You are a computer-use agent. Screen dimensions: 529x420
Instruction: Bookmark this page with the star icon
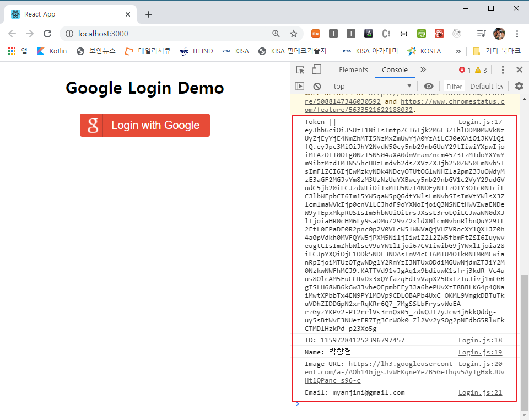(x=294, y=34)
